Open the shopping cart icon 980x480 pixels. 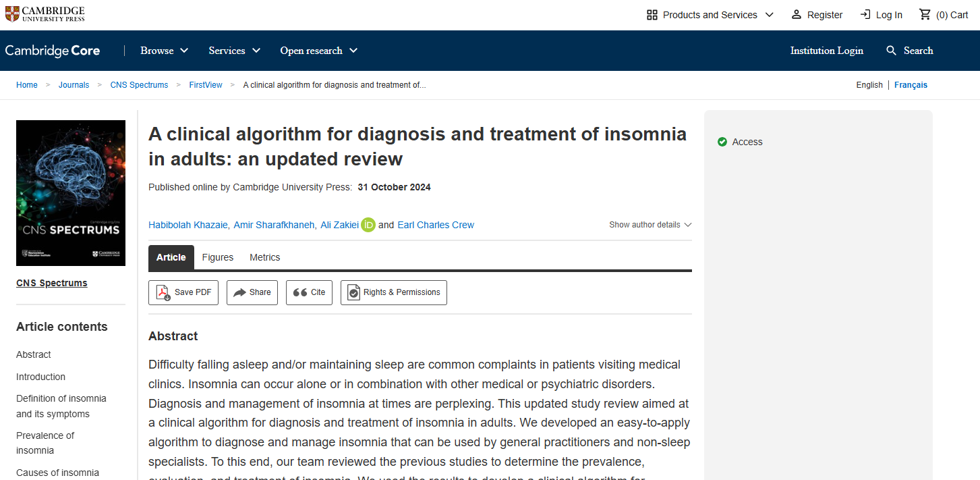925,15
